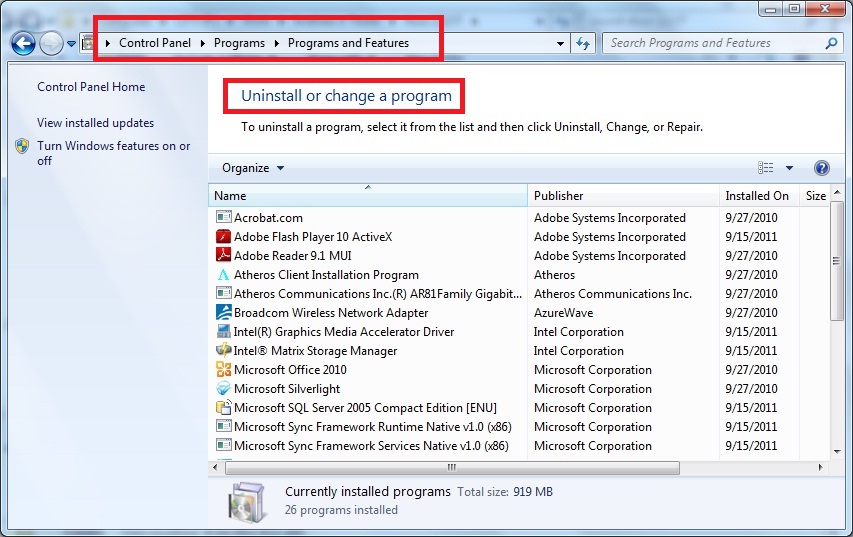Open the address bar history dropdown
Image resolution: width=853 pixels, height=537 pixels.
(x=560, y=44)
